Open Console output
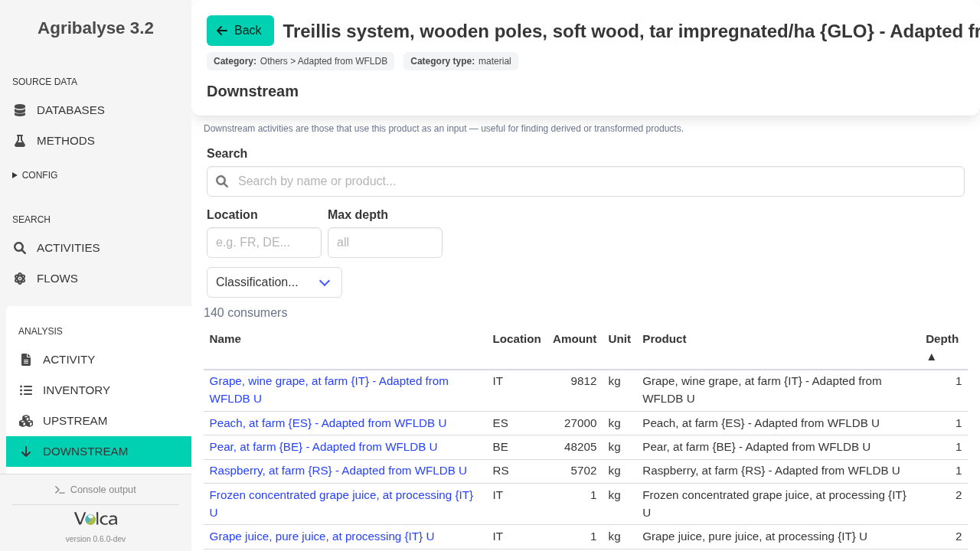The image size is (980, 551). click(x=96, y=490)
